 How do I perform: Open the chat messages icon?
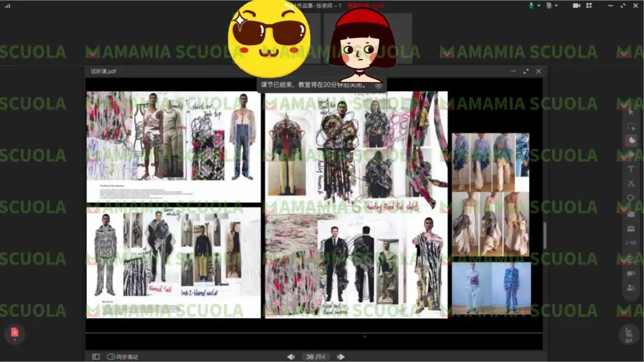tap(631, 273)
